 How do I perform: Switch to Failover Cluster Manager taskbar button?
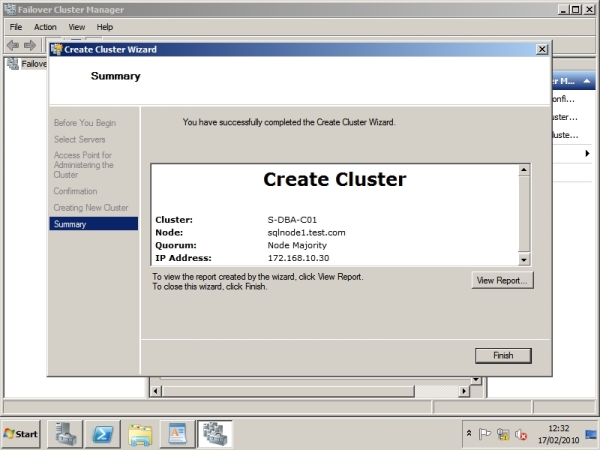[215, 434]
